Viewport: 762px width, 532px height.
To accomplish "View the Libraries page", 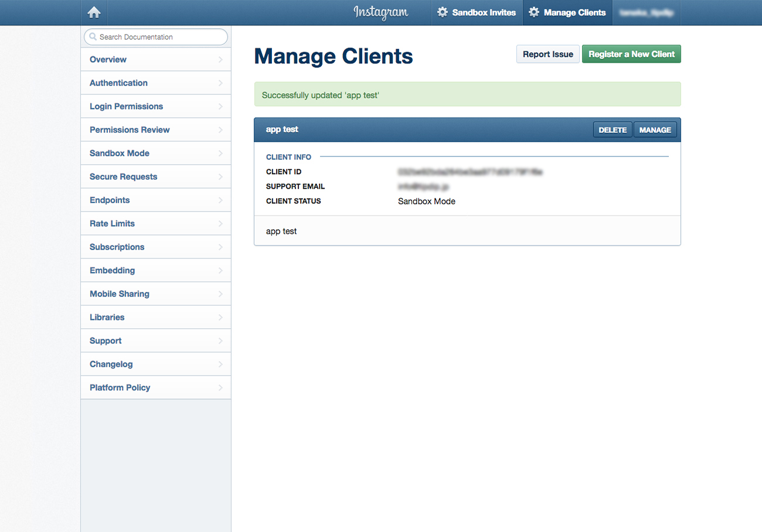I will point(156,317).
